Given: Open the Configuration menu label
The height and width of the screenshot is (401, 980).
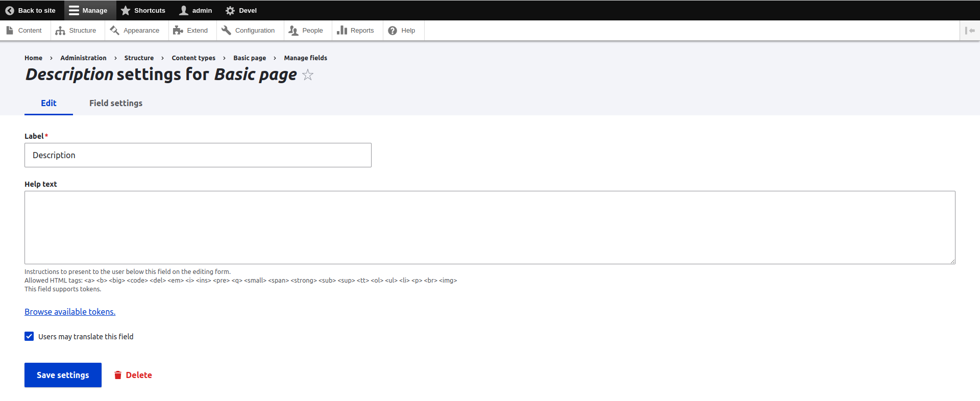Looking at the screenshot, I should click(255, 31).
